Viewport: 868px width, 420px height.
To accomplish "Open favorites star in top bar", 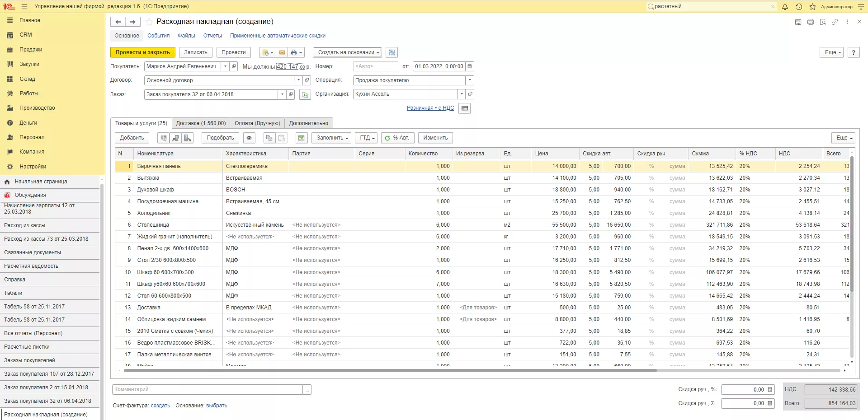I will (x=812, y=7).
